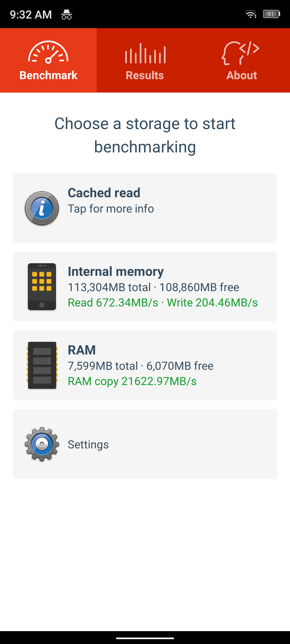This screenshot has width=290, height=644.
Task: Tap the battery indicator in status bar
Action: [271, 14]
